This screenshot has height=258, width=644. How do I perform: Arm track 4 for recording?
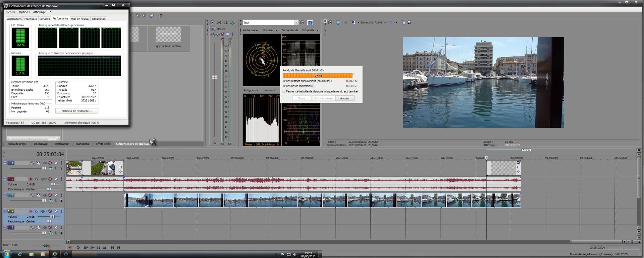(31, 211)
